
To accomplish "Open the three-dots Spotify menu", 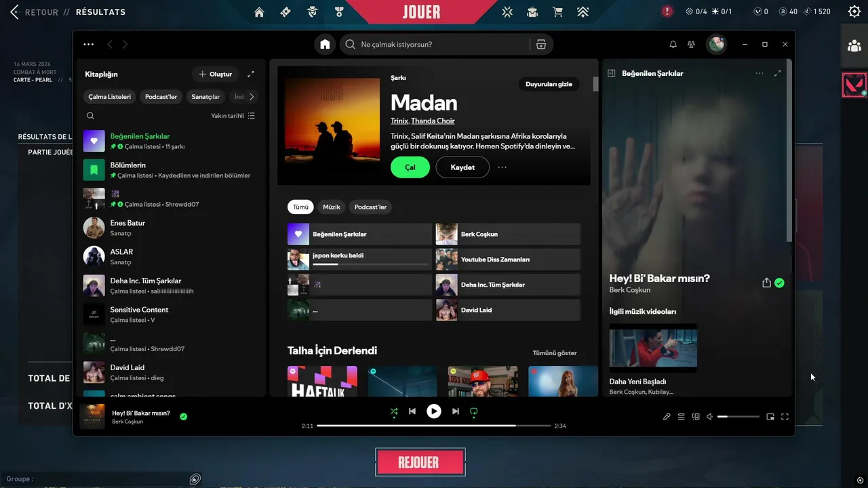I will pyautogui.click(x=89, y=44).
